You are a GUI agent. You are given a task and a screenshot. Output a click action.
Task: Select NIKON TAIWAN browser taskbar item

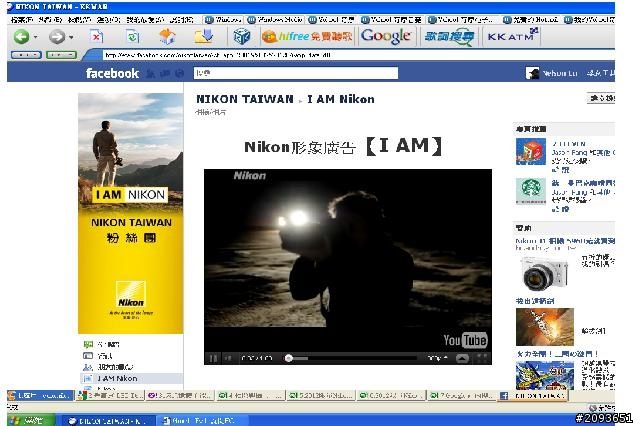point(109,421)
